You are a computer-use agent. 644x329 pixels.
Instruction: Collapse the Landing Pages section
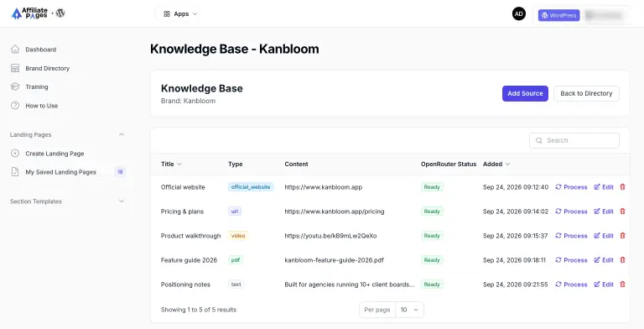point(121,134)
